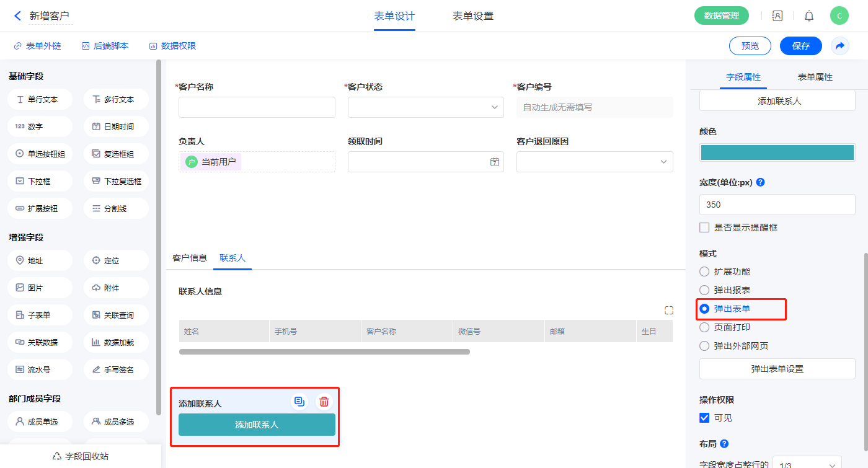Image resolution: width=868 pixels, height=468 pixels.
Task: Check the 是否显示提醒框 checkbox
Action: (x=704, y=227)
